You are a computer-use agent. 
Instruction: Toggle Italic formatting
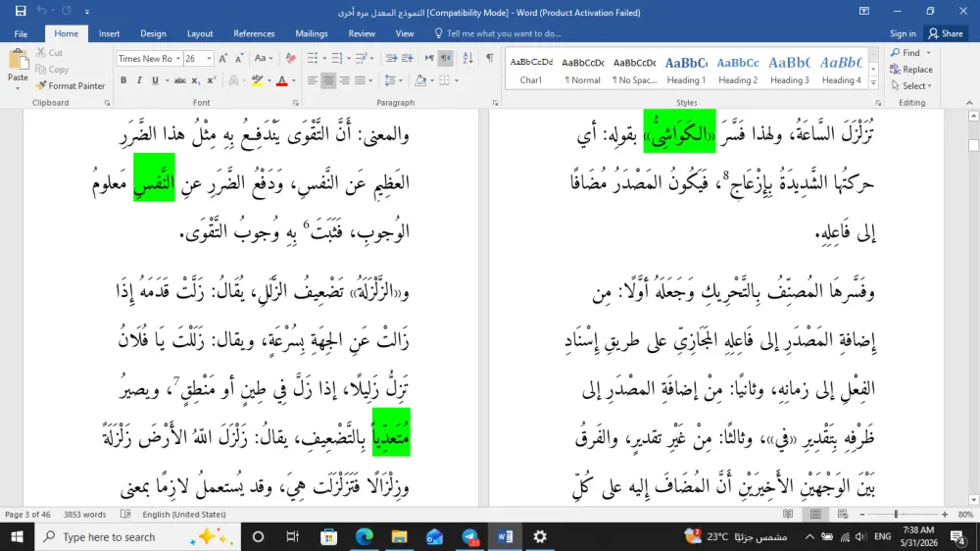[x=139, y=80]
